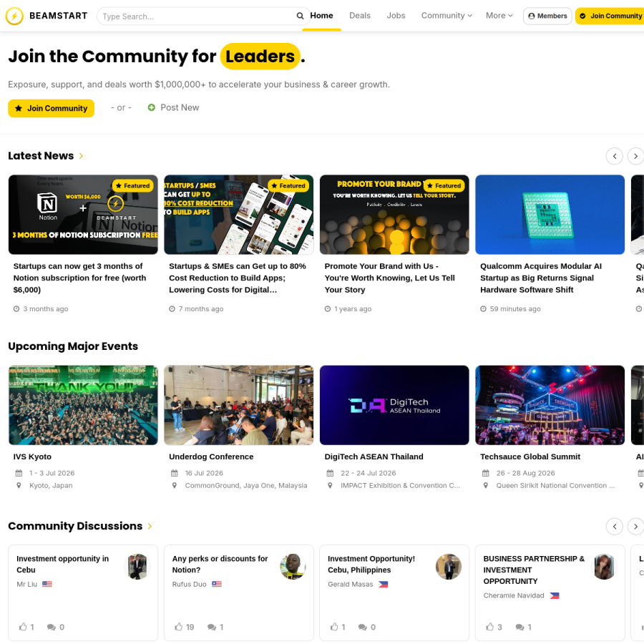The width and height of the screenshot is (644, 644).
Task: Open the Notion subscription free article title
Action: [79, 278]
